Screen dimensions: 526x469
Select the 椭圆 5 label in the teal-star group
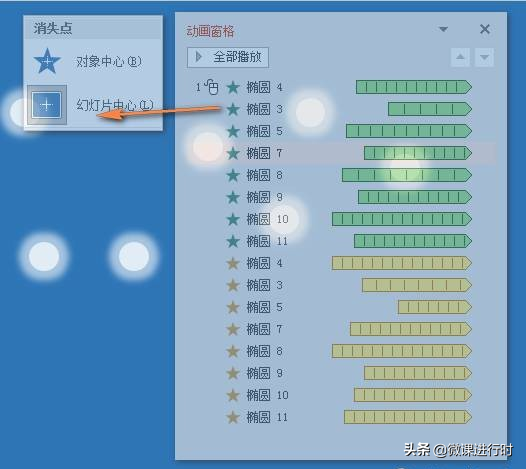[264, 132]
